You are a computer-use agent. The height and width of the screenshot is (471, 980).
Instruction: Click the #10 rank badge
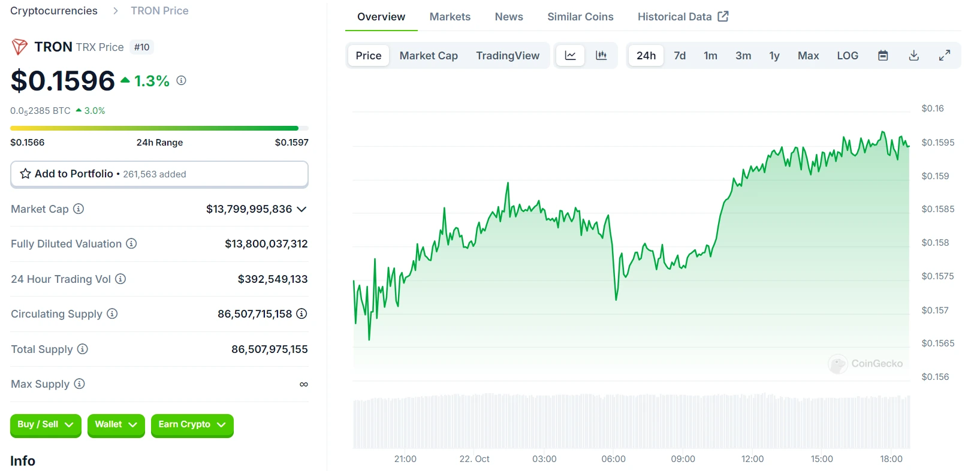pos(142,47)
